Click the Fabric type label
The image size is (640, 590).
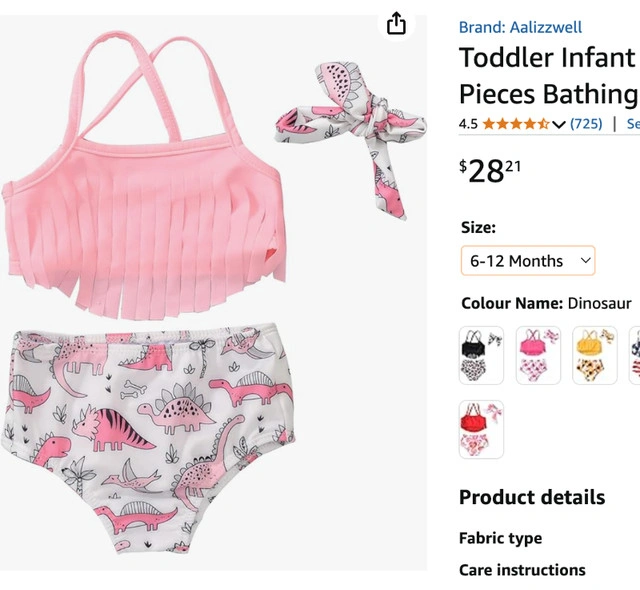500,538
